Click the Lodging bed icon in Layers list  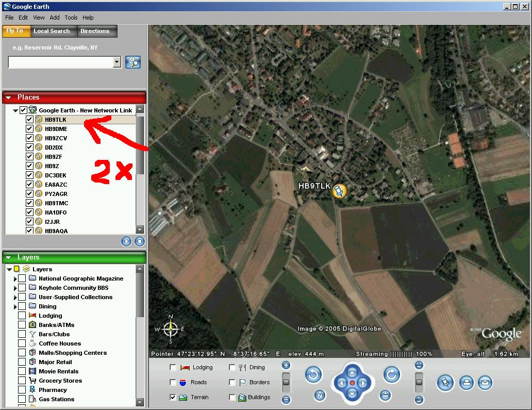coord(32,315)
